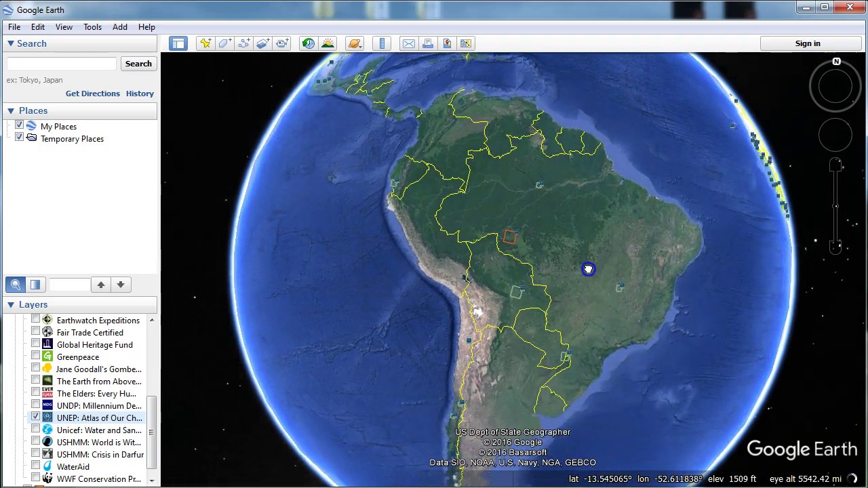Open the Tools menu
This screenshot has width=868, height=488.
coord(93,27)
